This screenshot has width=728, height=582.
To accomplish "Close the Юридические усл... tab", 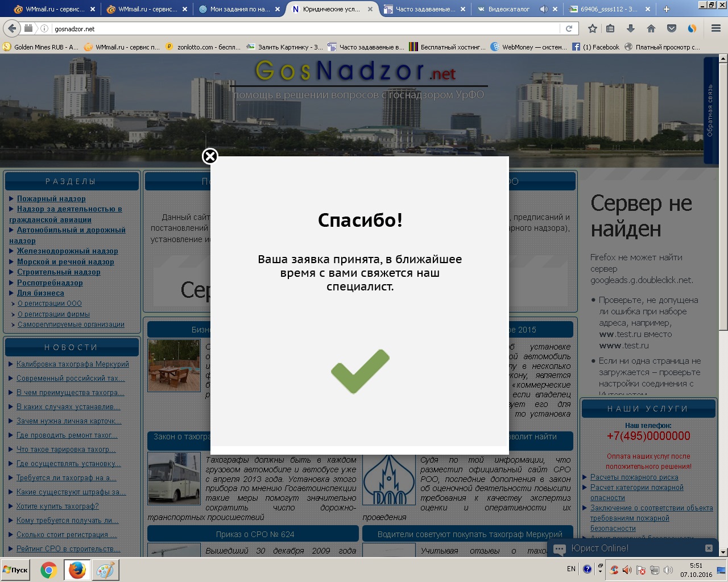I will [370, 9].
